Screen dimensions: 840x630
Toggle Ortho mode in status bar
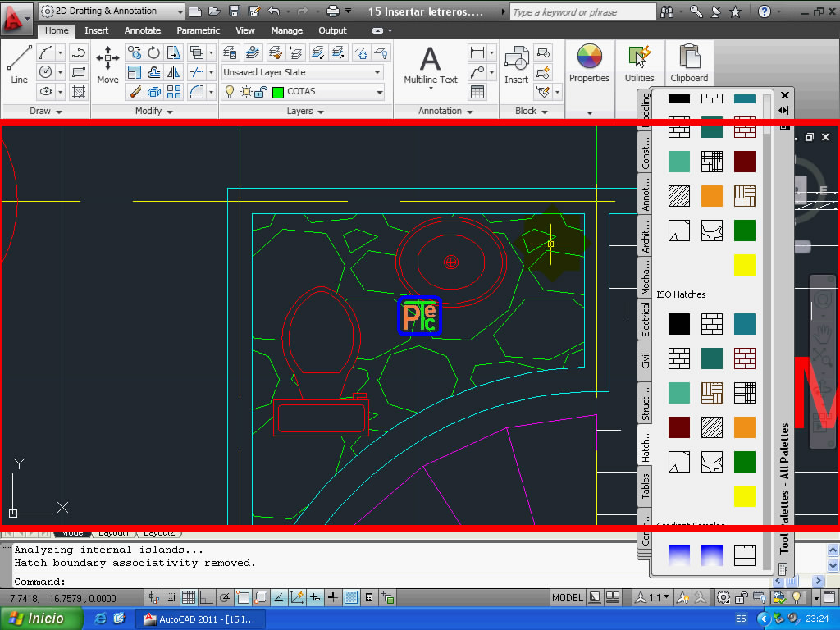click(x=206, y=597)
